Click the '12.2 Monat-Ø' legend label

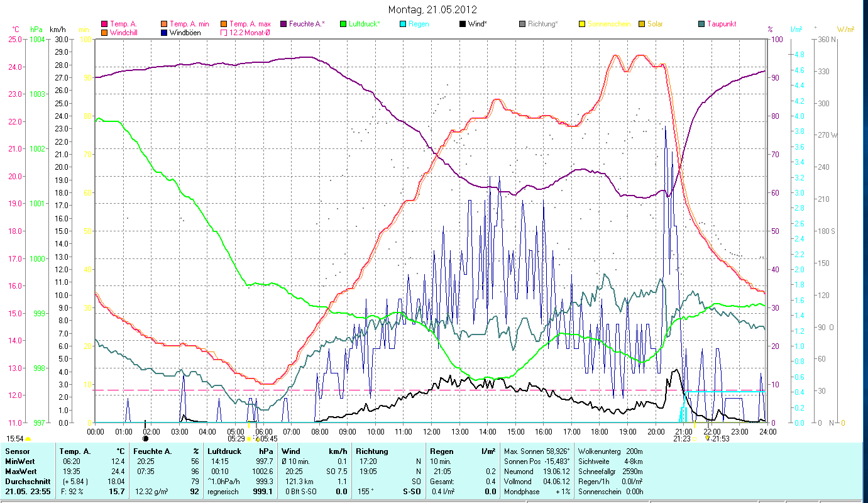250,33
